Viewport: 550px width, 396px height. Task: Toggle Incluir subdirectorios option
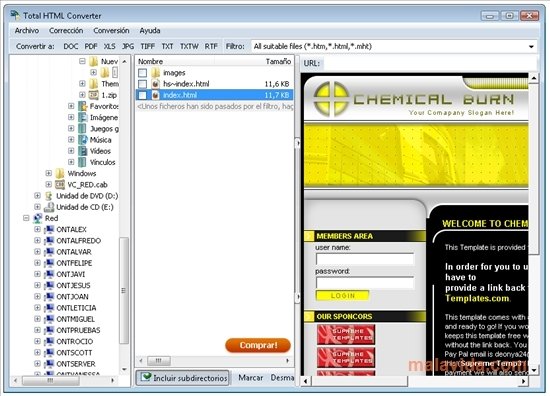coord(183,378)
